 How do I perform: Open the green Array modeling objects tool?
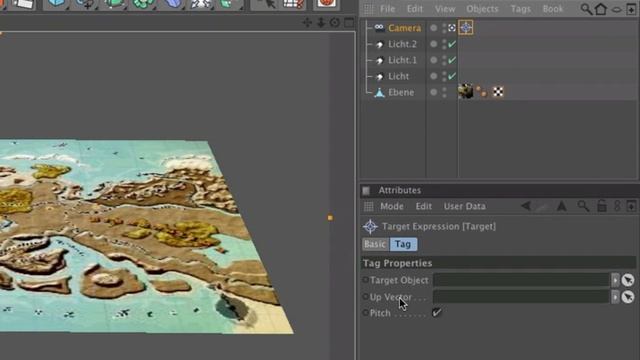click(143, 4)
